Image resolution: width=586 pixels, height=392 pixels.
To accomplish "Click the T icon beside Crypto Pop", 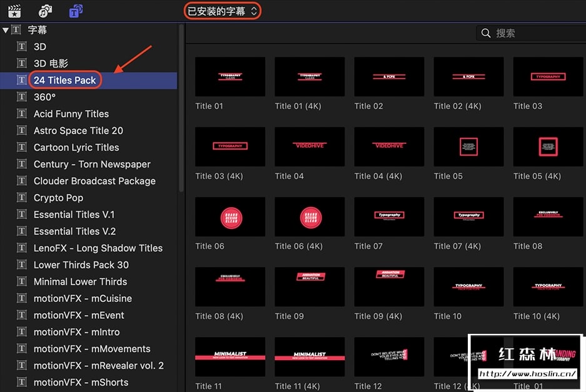I will (22, 198).
